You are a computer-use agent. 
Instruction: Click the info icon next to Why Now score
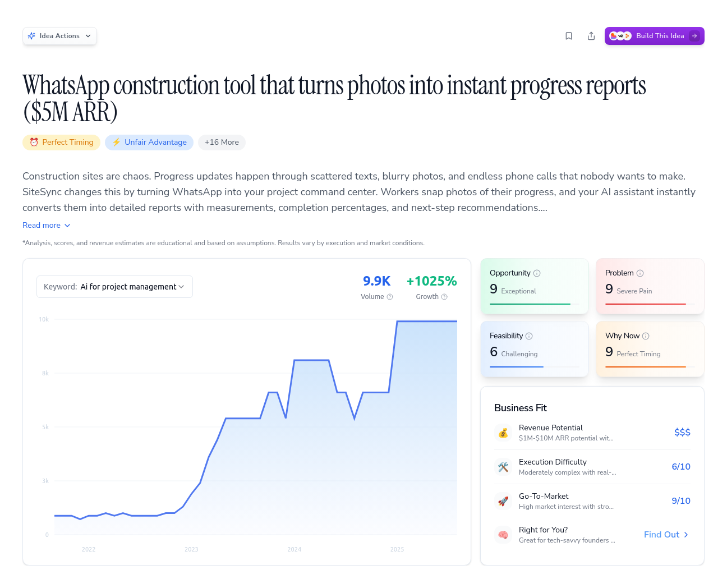pos(647,336)
